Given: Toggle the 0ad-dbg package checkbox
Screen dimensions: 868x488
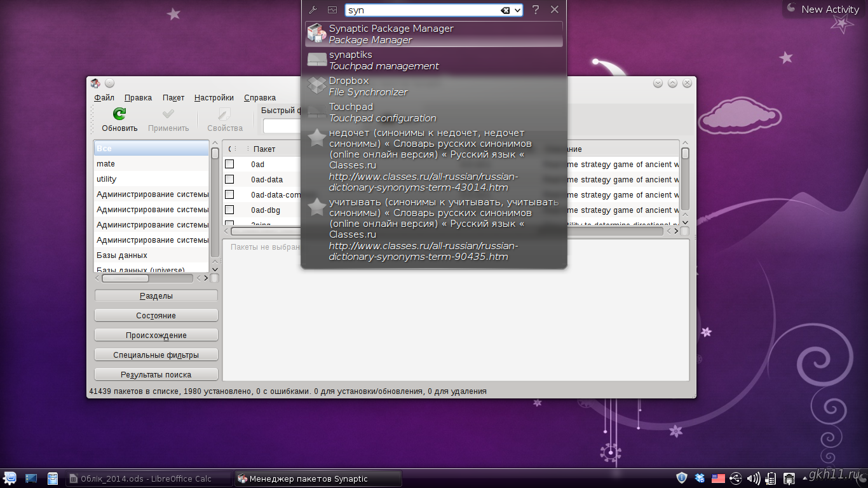Looking at the screenshot, I should pos(229,210).
